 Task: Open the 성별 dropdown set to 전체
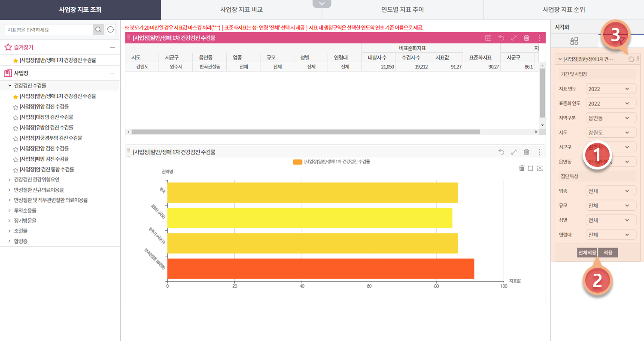click(611, 220)
